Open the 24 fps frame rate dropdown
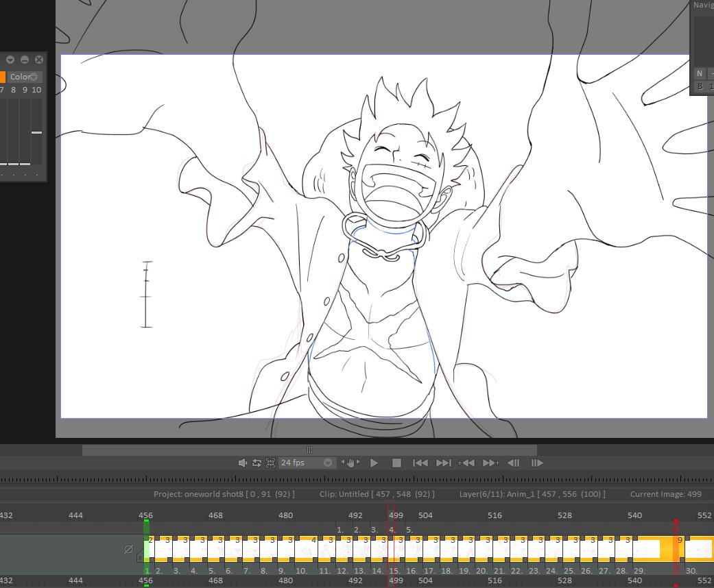 tap(307, 463)
